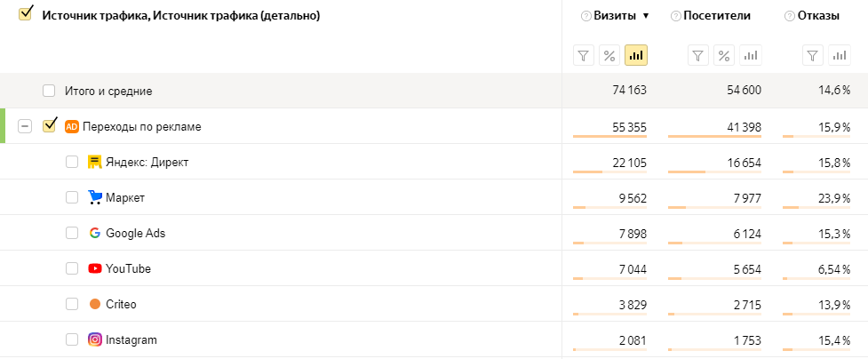Viewport: 868px width, 359px height.
Task: Collapse the Переходы по рекламе group
Action: pos(25,126)
